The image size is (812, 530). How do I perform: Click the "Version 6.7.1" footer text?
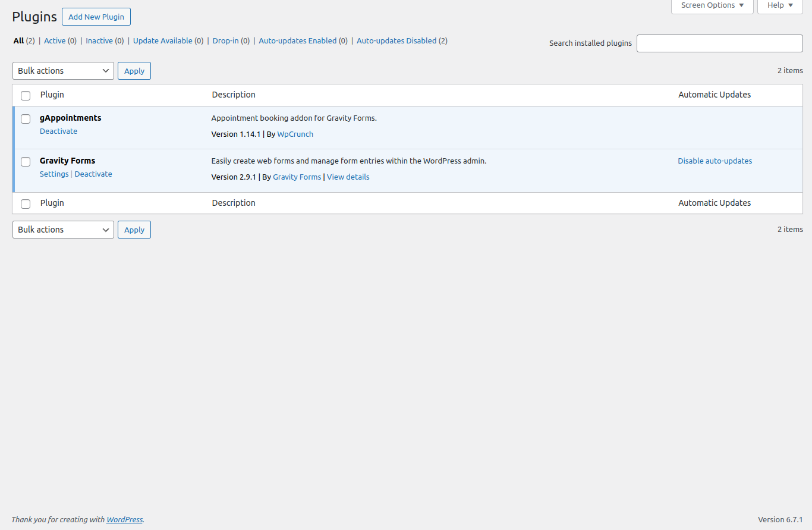(780, 520)
